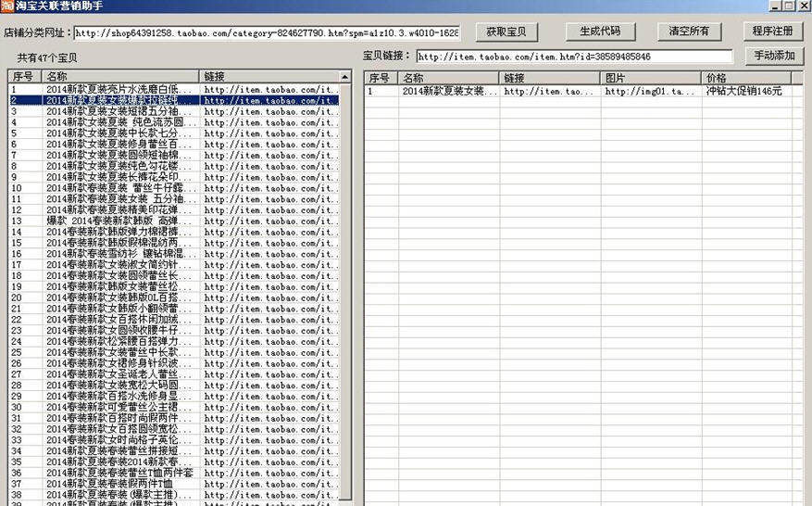Click the left list vertical scrollbar track
The width and height of the screenshot is (812, 506).
pos(345,290)
